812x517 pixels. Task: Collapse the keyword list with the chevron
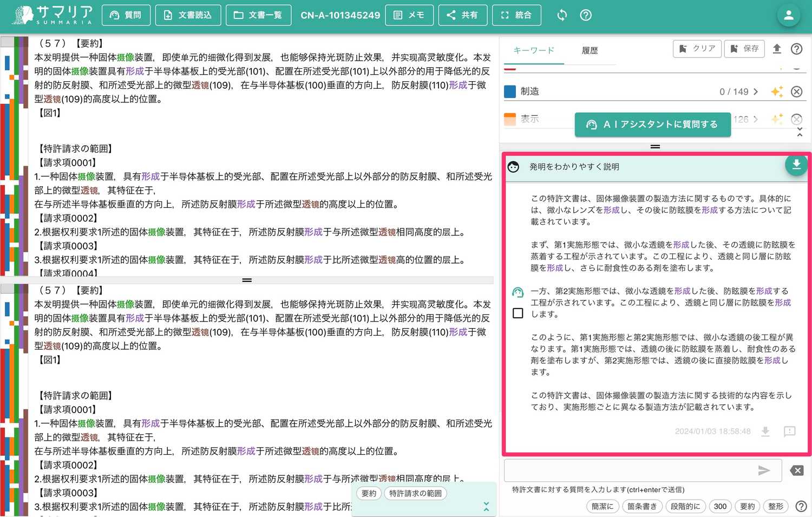coord(800,132)
